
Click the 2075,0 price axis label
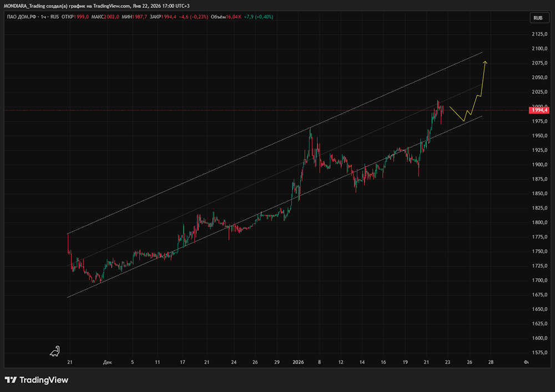pos(539,63)
